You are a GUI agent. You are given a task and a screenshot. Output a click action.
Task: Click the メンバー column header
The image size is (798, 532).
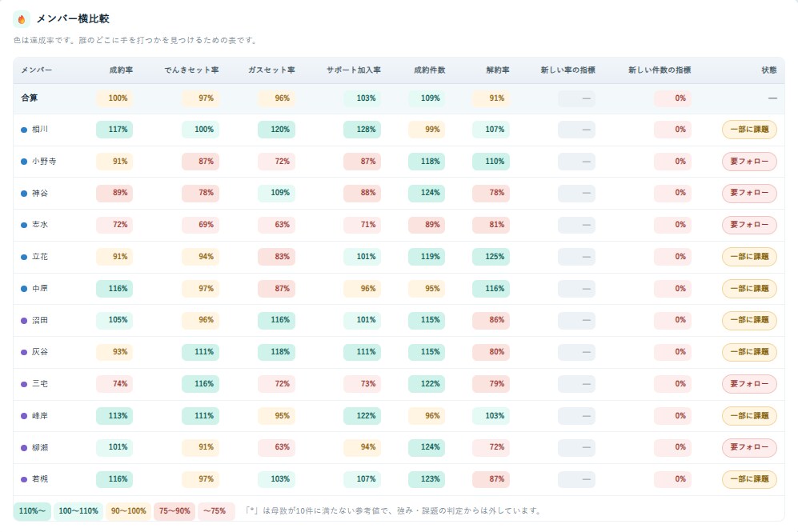click(x=37, y=70)
